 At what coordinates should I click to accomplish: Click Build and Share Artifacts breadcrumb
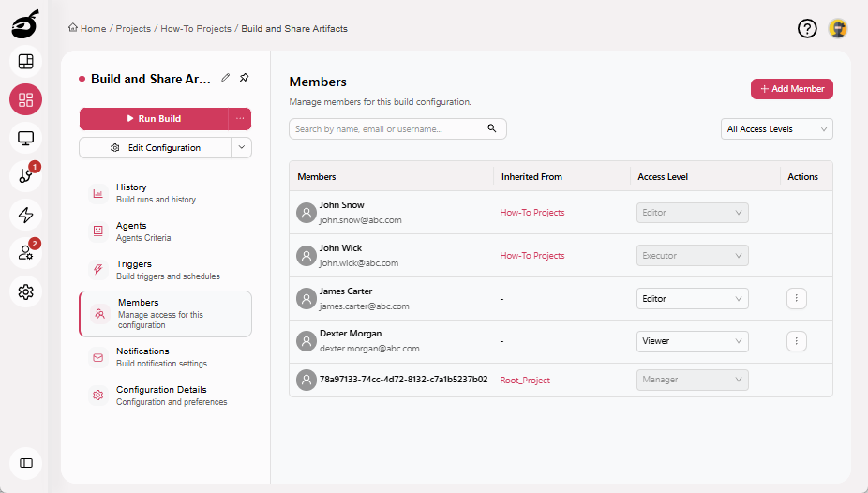[294, 29]
